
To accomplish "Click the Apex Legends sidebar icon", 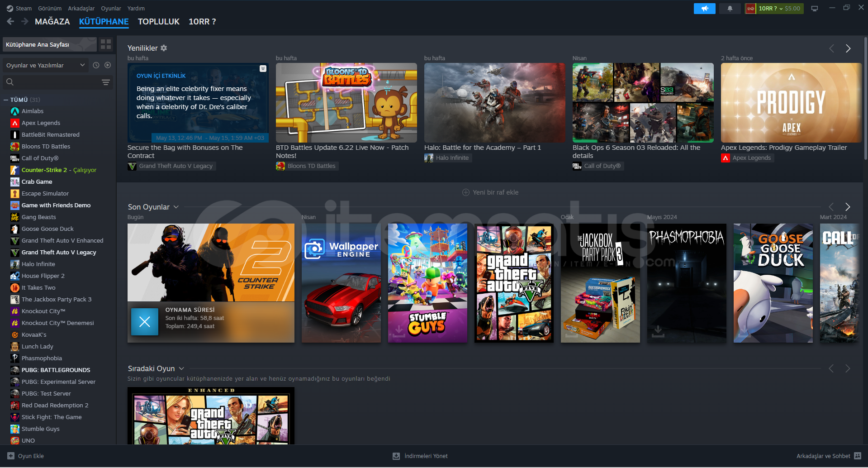I will click(15, 123).
